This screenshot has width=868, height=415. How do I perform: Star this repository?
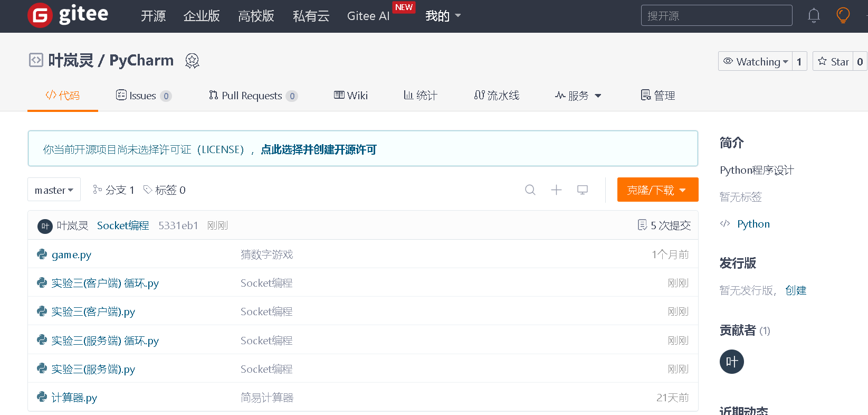pos(833,61)
